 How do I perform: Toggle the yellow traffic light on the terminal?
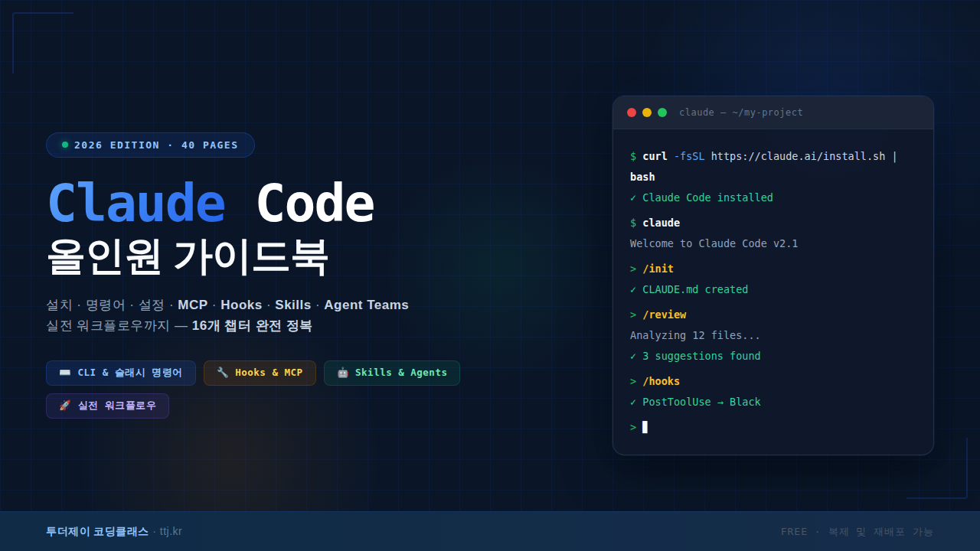(645, 112)
